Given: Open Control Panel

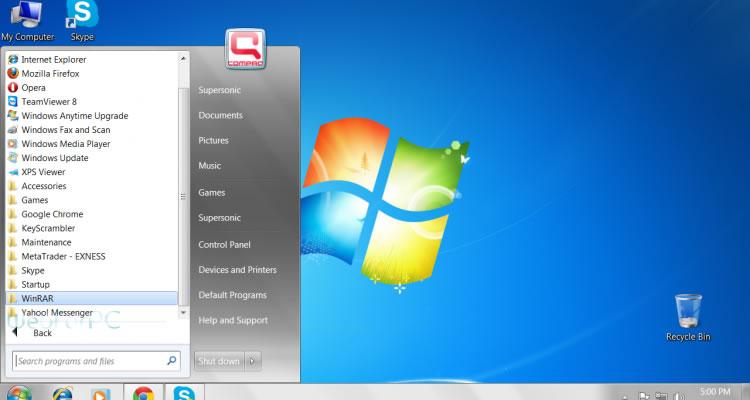Looking at the screenshot, I should click(x=224, y=244).
